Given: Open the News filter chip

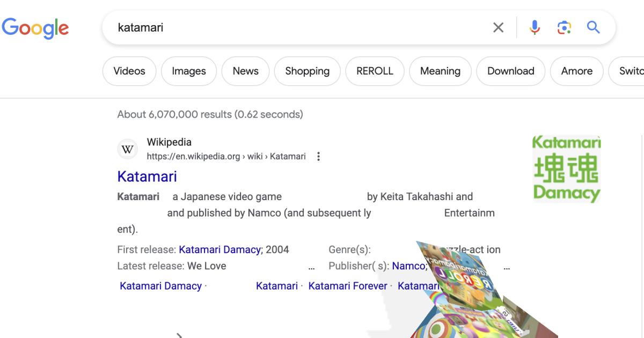Looking at the screenshot, I should pyautogui.click(x=245, y=71).
